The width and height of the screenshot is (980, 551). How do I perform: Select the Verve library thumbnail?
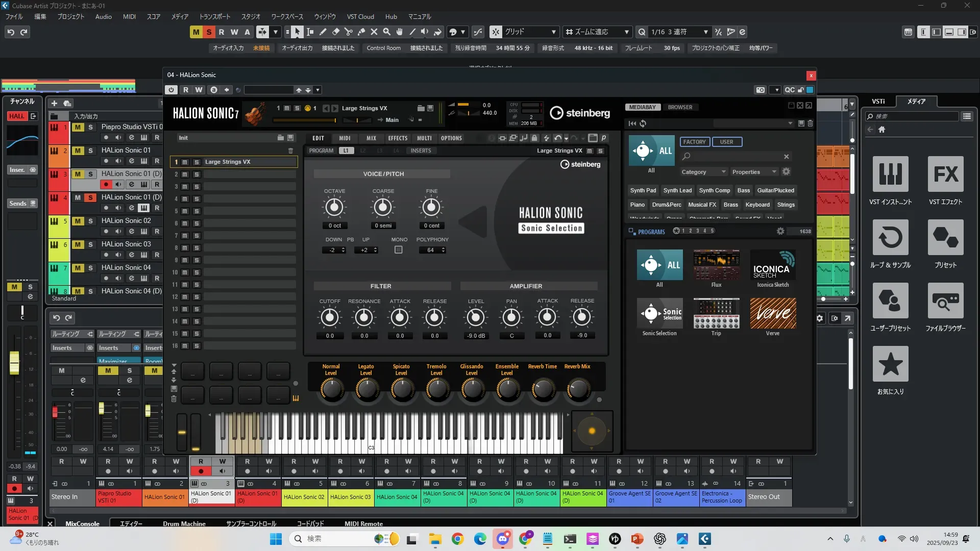(772, 313)
